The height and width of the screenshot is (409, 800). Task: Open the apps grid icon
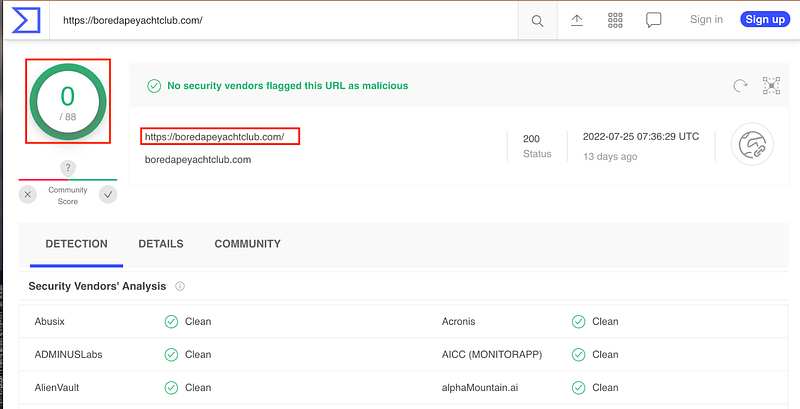pyautogui.click(x=615, y=20)
